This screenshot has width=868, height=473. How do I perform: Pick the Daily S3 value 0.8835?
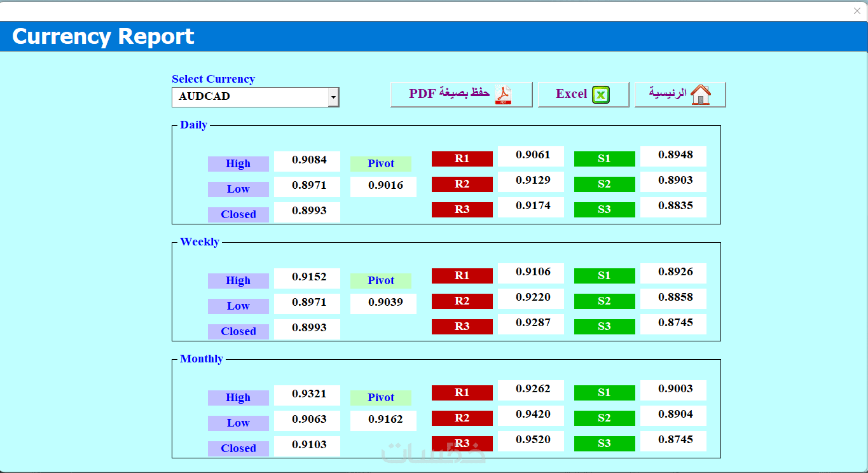coord(673,207)
